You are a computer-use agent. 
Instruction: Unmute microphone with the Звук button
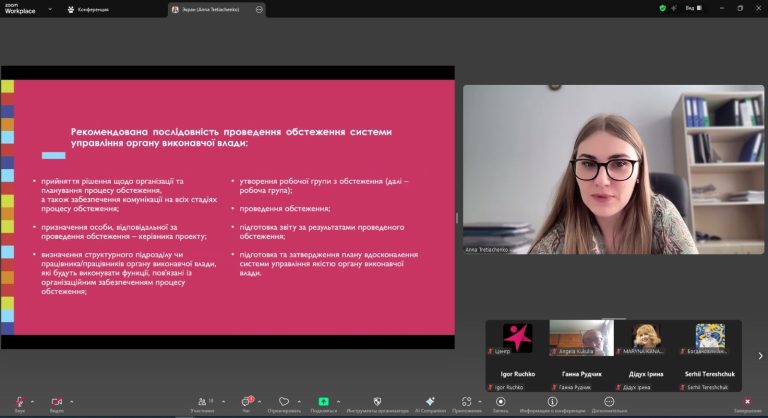(x=19, y=402)
